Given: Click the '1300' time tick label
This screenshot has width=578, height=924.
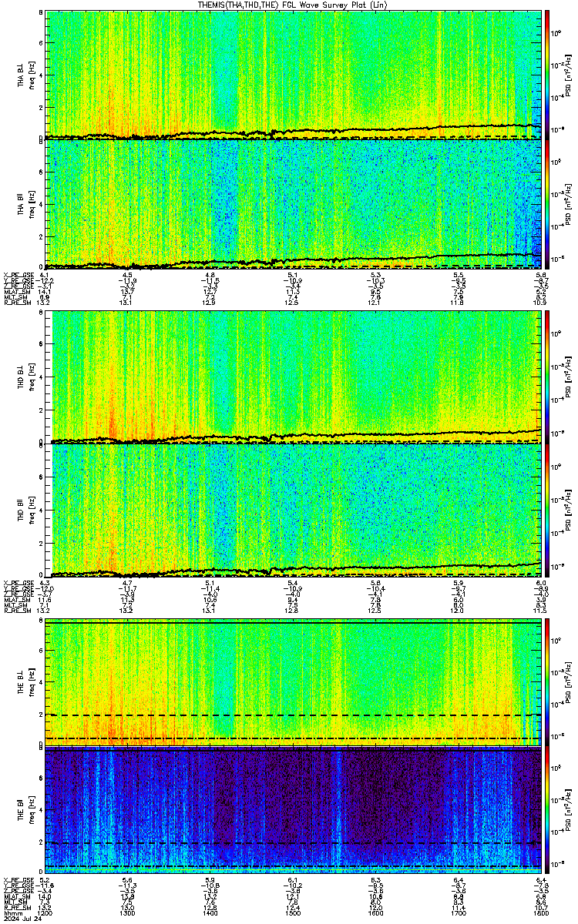Looking at the screenshot, I should (128, 913).
